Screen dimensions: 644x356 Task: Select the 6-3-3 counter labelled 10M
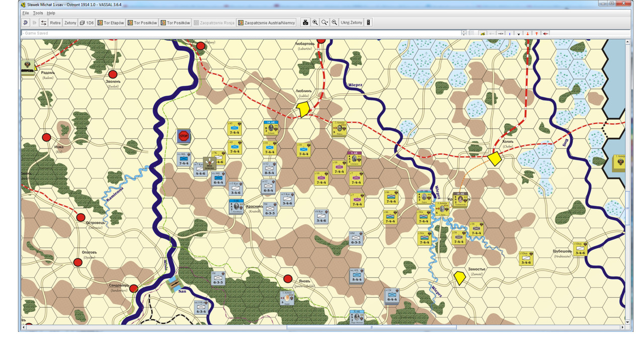(x=357, y=238)
